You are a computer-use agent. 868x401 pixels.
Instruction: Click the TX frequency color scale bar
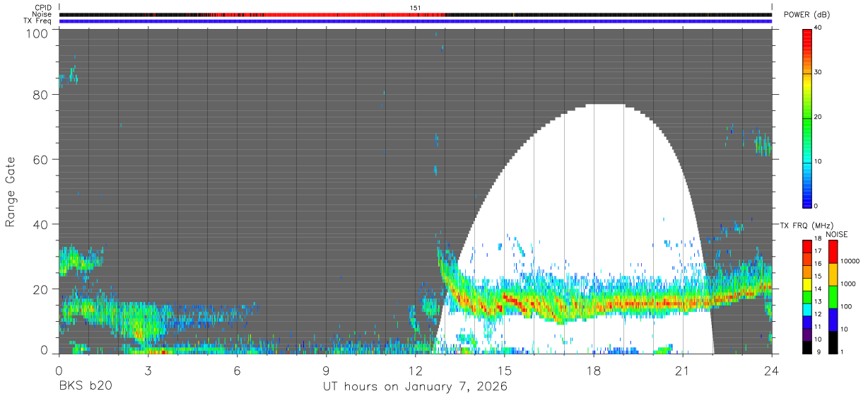(807, 297)
